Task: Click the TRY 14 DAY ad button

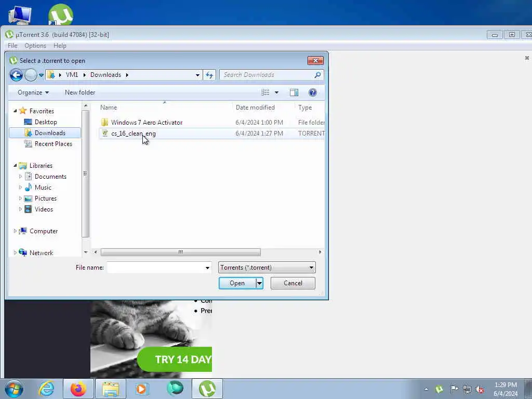Action: coord(175,360)
